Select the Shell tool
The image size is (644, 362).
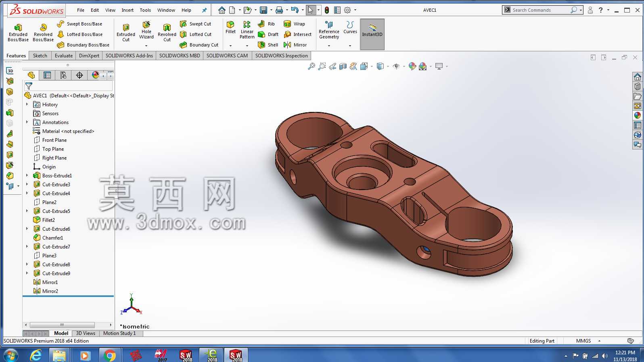click(268, 45)
